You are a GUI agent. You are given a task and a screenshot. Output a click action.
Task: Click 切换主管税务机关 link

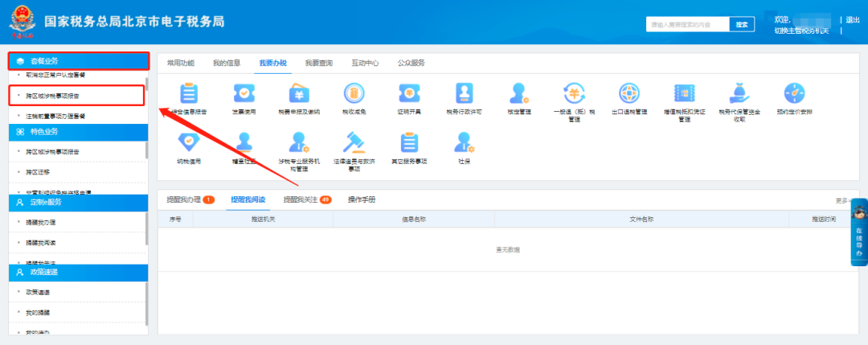[801, 31]
